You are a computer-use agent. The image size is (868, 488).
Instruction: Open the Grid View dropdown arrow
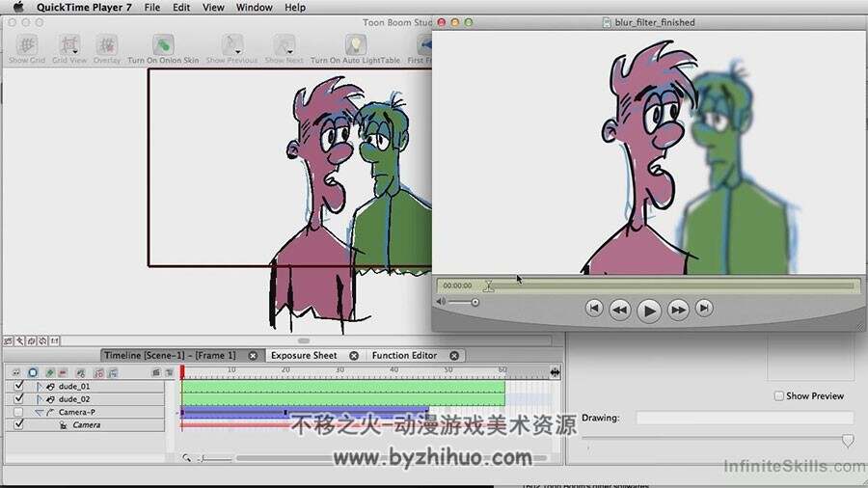pyautogui.click(x=75, y=52)
